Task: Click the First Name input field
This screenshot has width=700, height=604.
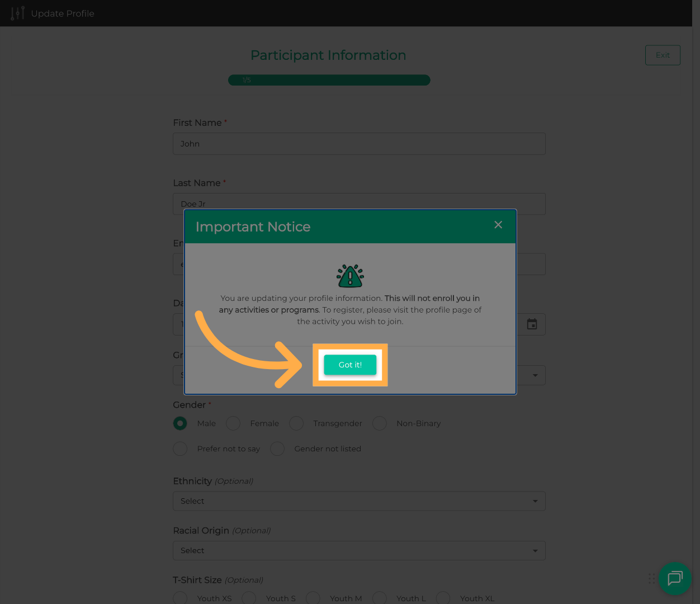Action: coord(359,144)
